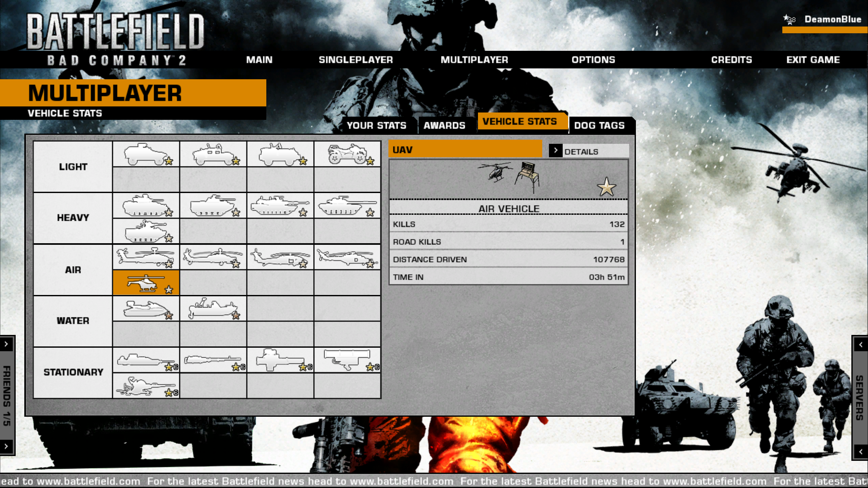Open the Multiplayer menu
868x488 pixels.
(474, 60)
